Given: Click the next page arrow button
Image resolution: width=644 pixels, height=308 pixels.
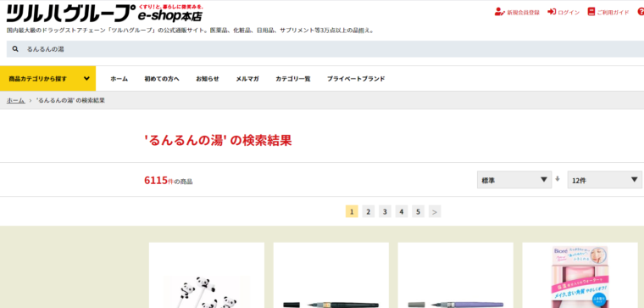Looking at the screenshot, I should pos(435,211).
